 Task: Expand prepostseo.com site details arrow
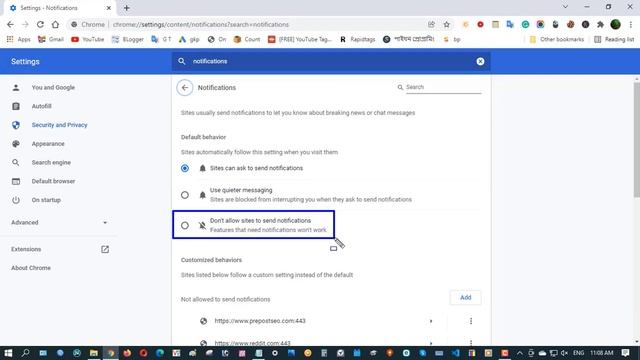click(x=431, y=321)
